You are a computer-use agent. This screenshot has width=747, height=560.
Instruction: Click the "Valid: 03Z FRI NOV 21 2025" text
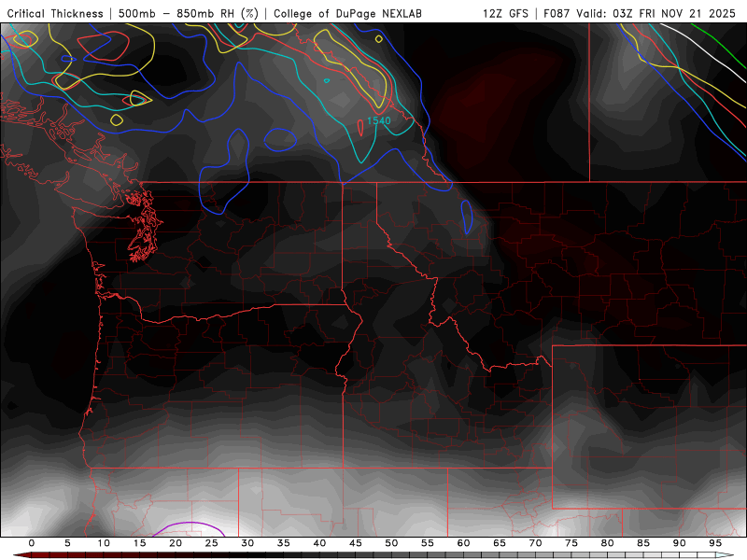(x=656, y=13)
